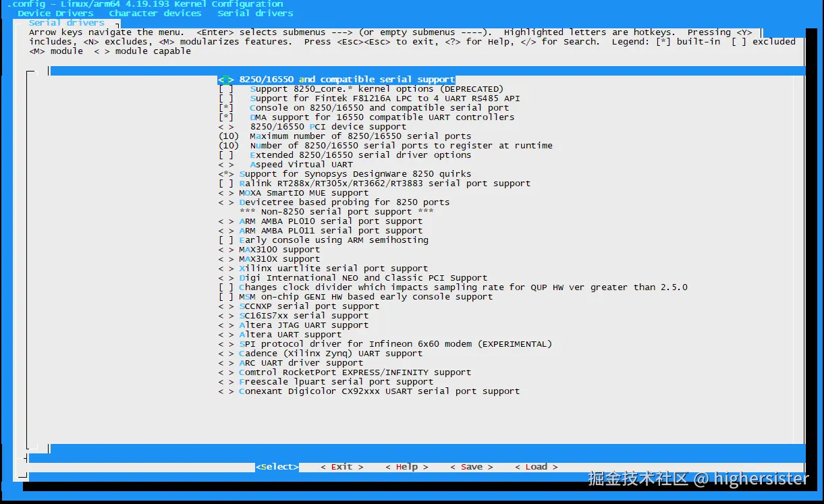The height and width of the screenshot is (504, 824).
Task: Select Altera UART support row
Action: tap(279, 335)
